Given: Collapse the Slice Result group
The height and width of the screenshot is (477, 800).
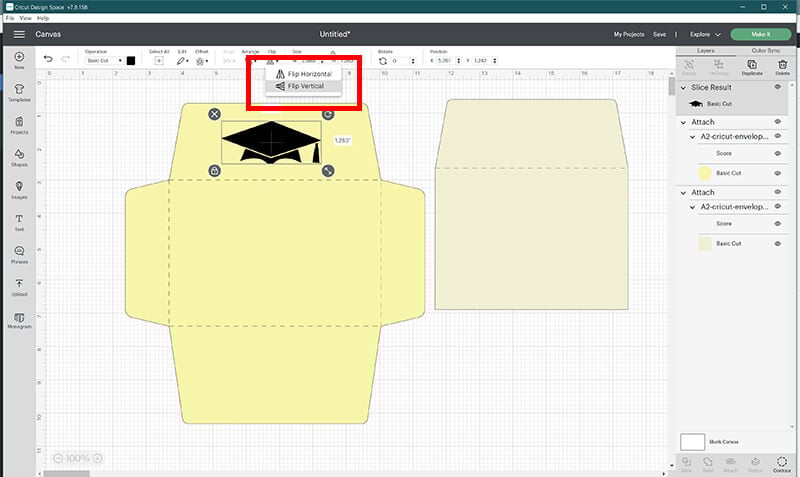Looking at the screenshot, I should click(x=684, y=87).
